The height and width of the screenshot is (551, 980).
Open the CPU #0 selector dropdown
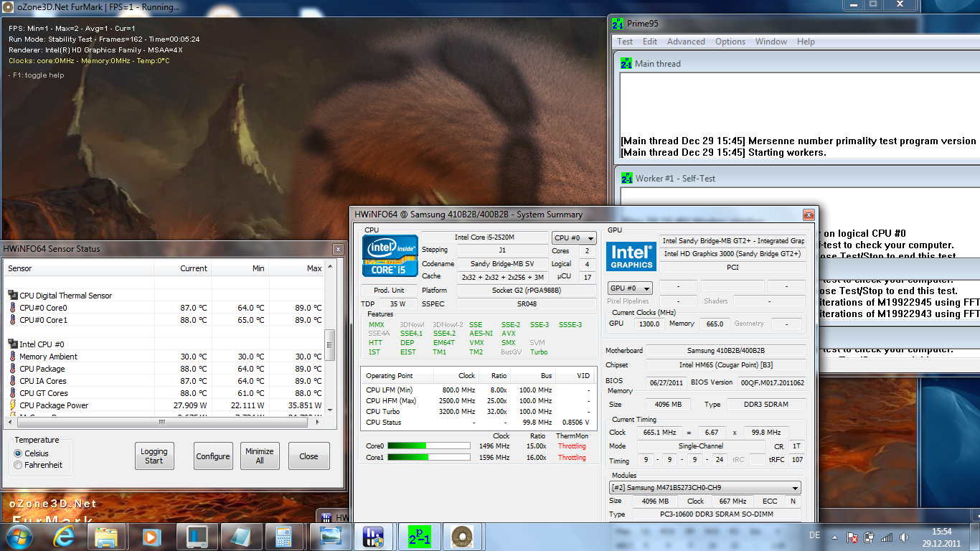coord(574,237)
